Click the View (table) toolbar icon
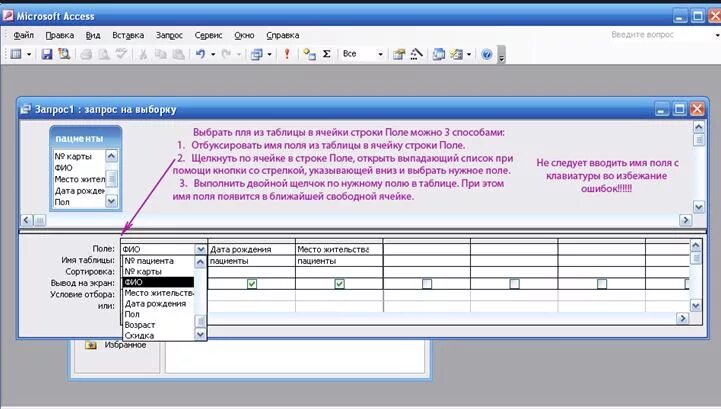Image resolution: width=721 pixels, height=409 pixels. (16, 54)
